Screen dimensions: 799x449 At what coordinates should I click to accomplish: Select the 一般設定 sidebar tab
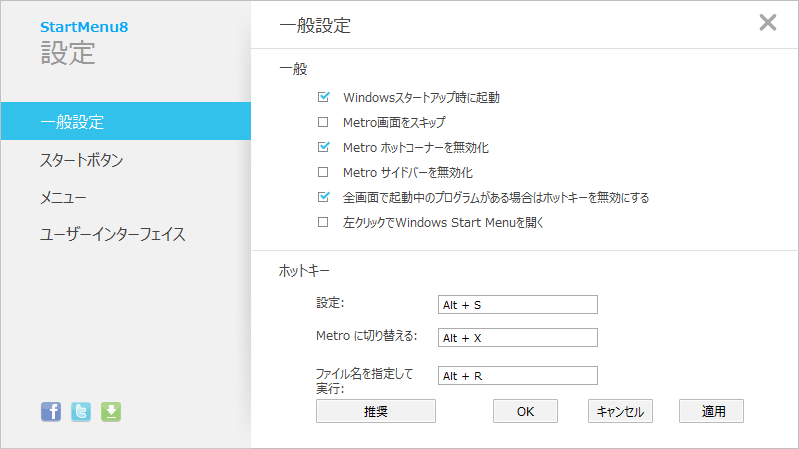point(126,121)
